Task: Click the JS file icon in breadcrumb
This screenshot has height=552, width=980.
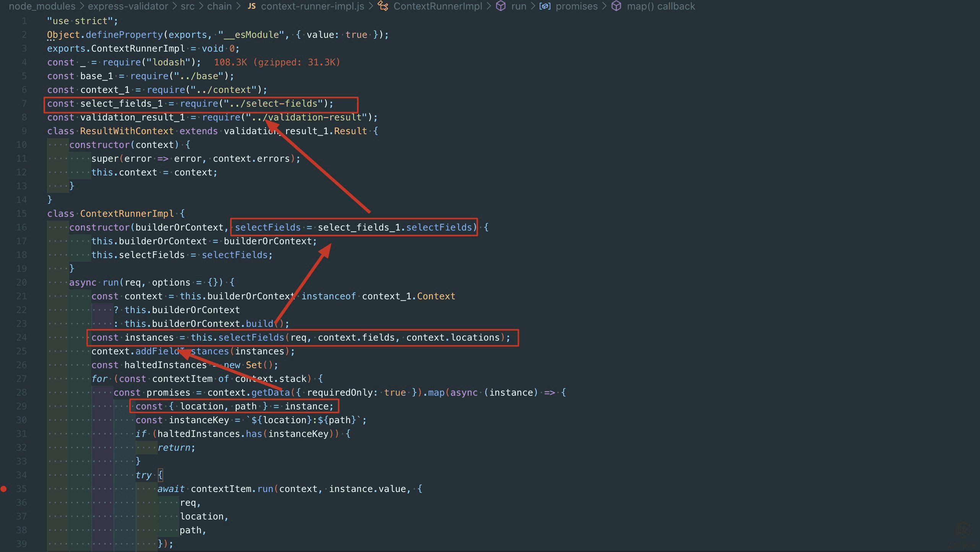Action: coord(251,6)
